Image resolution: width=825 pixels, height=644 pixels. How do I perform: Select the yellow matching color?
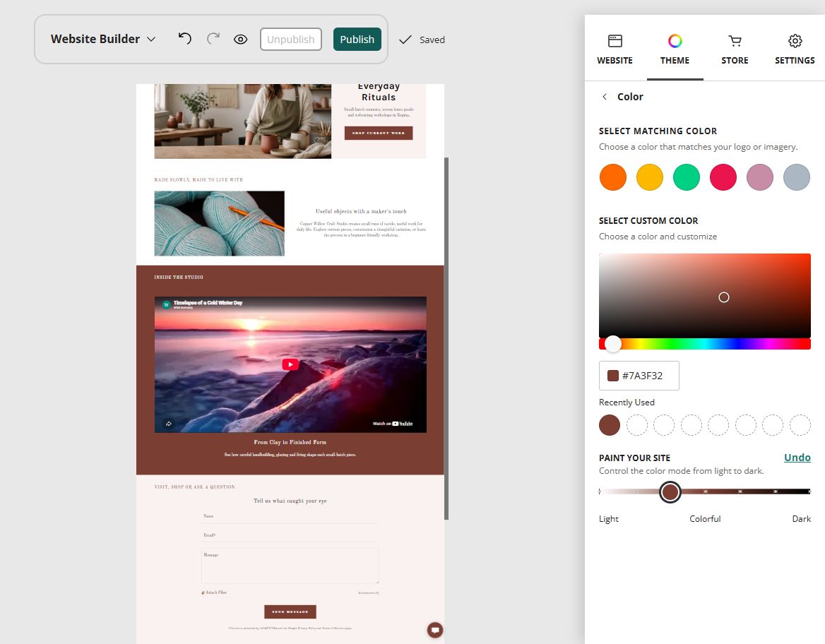tap(650, 177)
